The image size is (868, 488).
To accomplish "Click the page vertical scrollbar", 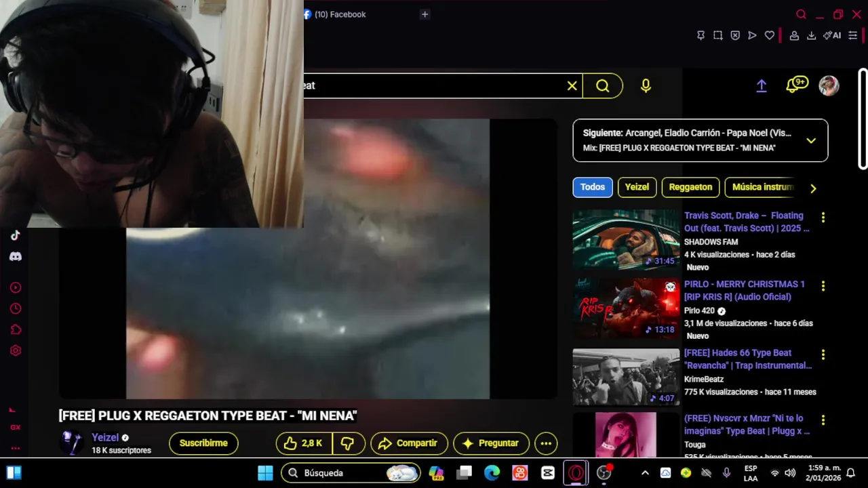I will tap(863, 119).
